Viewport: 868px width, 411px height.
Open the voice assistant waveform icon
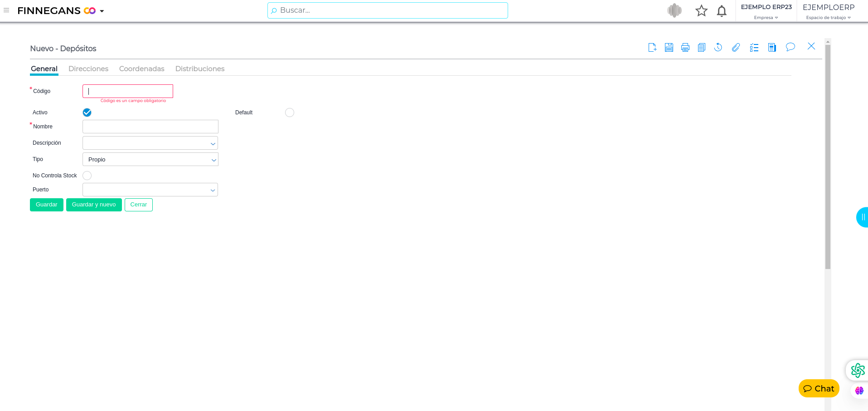pyautogui.click(x=674, y=10)
